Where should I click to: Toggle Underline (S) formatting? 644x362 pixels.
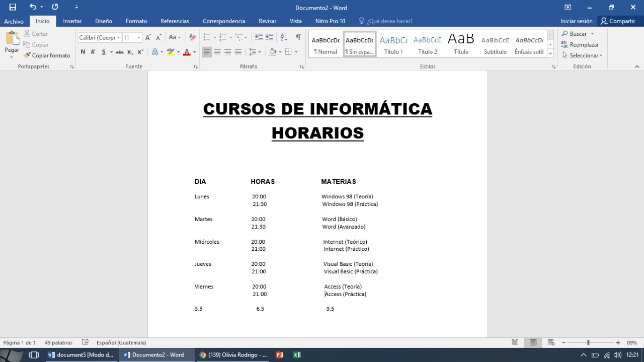[104, 52]
